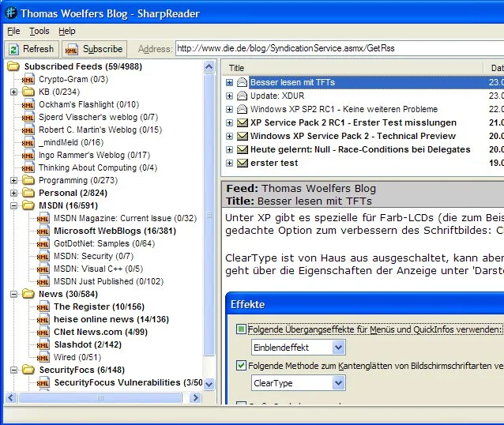The height and width of the screenshot is (425, 504).
Task: Click the Address URL field
Action: 340,48
